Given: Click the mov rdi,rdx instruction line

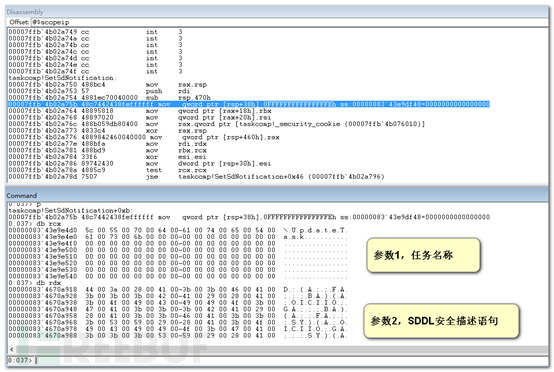Looking at the screenshot, I should coord(108,144).
